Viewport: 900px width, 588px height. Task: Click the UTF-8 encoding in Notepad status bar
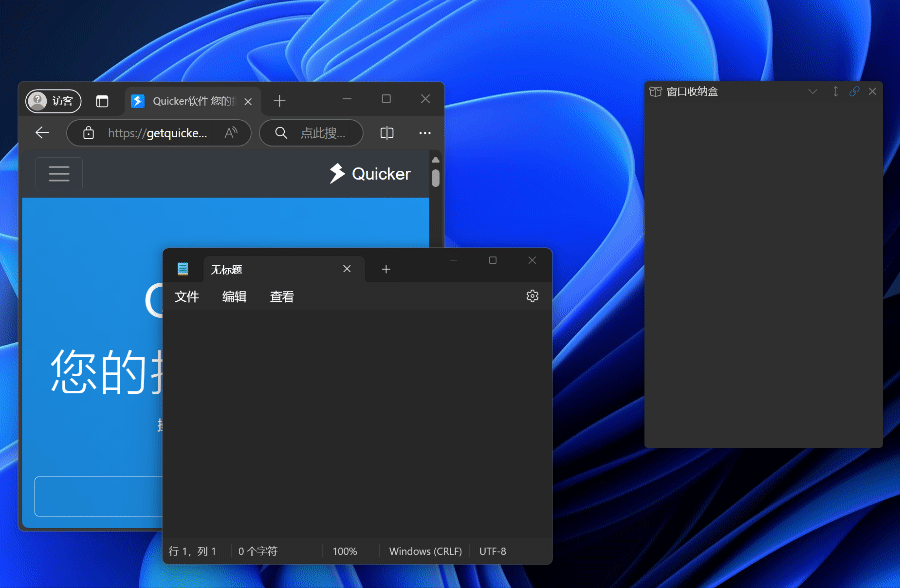493,551
